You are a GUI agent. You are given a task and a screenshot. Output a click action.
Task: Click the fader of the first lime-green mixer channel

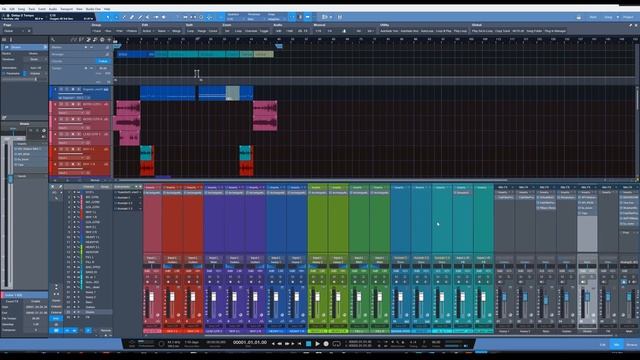click(317, 297)
